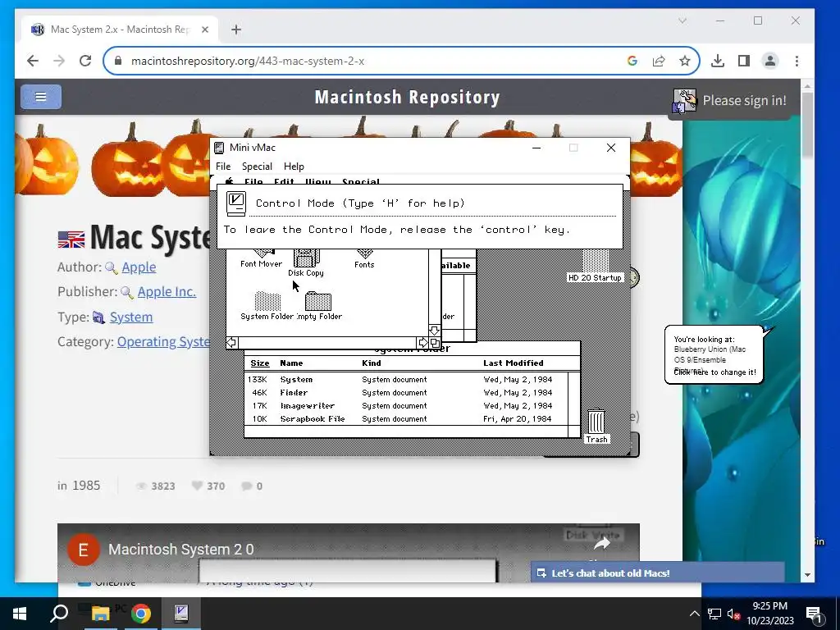Select the System row in System Folder
This screenshot has width=840, height=630.
[406, 379]
